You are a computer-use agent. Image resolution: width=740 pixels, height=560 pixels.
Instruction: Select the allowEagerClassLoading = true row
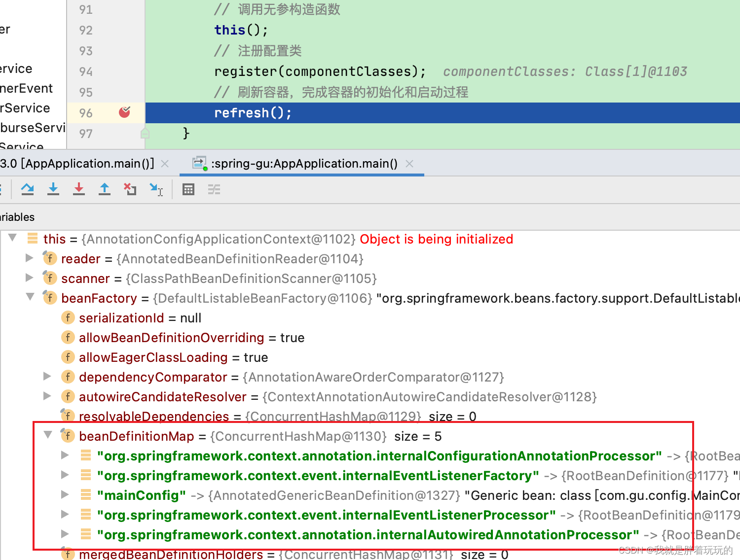coord(370,357)
